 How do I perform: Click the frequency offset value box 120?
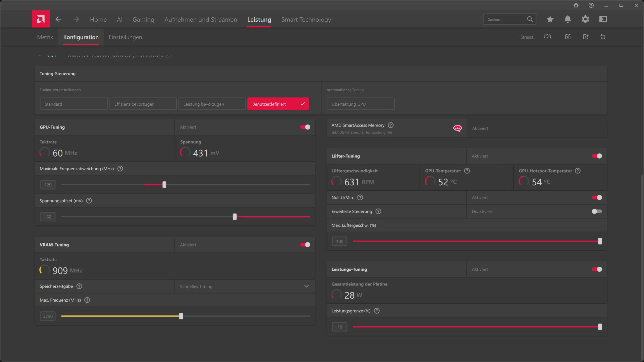48,185
